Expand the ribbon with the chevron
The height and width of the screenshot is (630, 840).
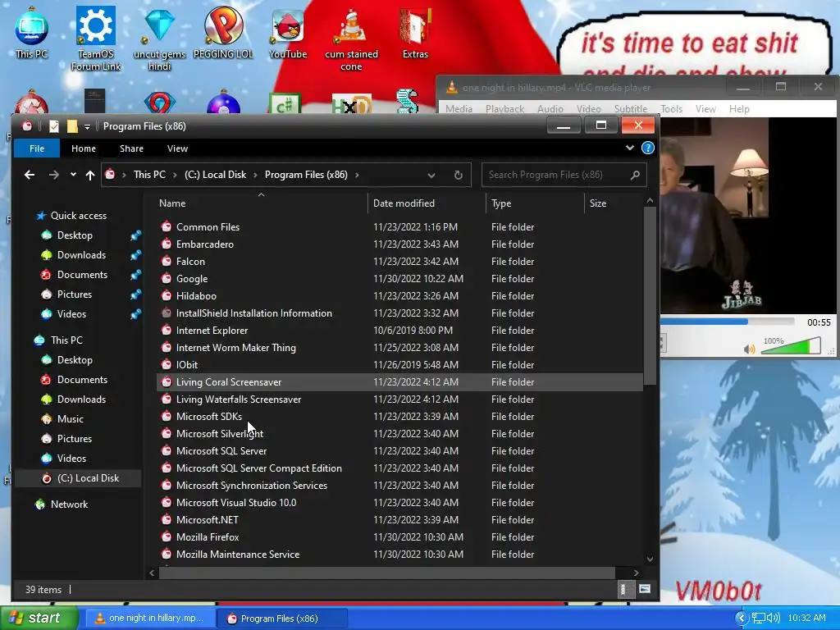pyautogui.click(x=630, y=148)
